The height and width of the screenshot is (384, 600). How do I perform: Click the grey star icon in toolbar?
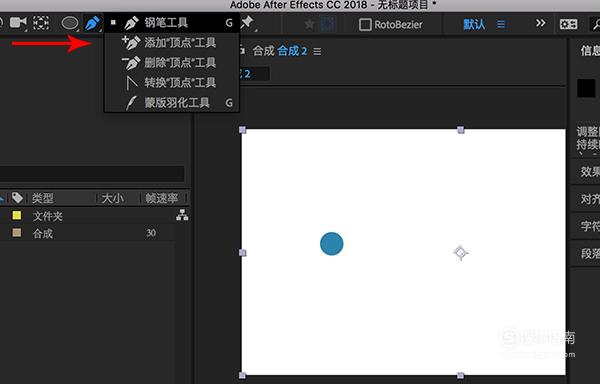(x=309, y=24)
